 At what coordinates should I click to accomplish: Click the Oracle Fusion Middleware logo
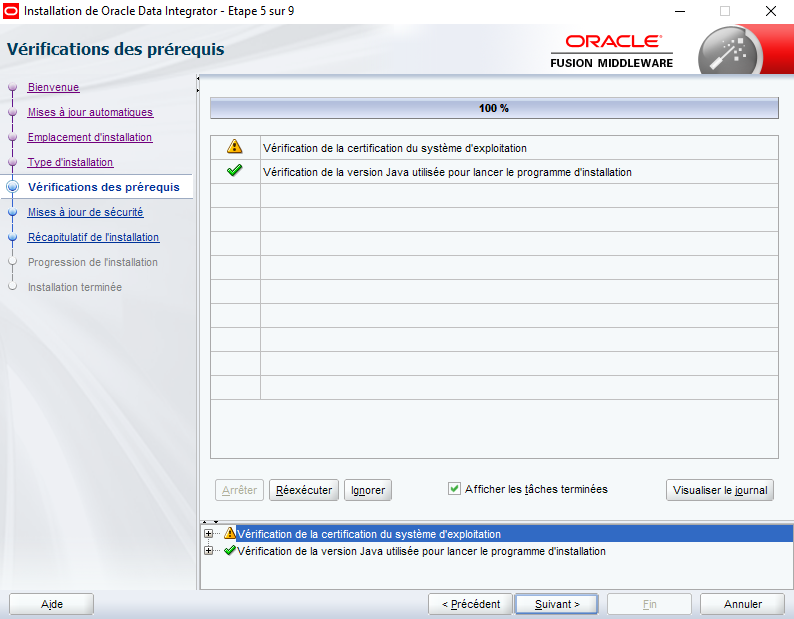point(612,51)
